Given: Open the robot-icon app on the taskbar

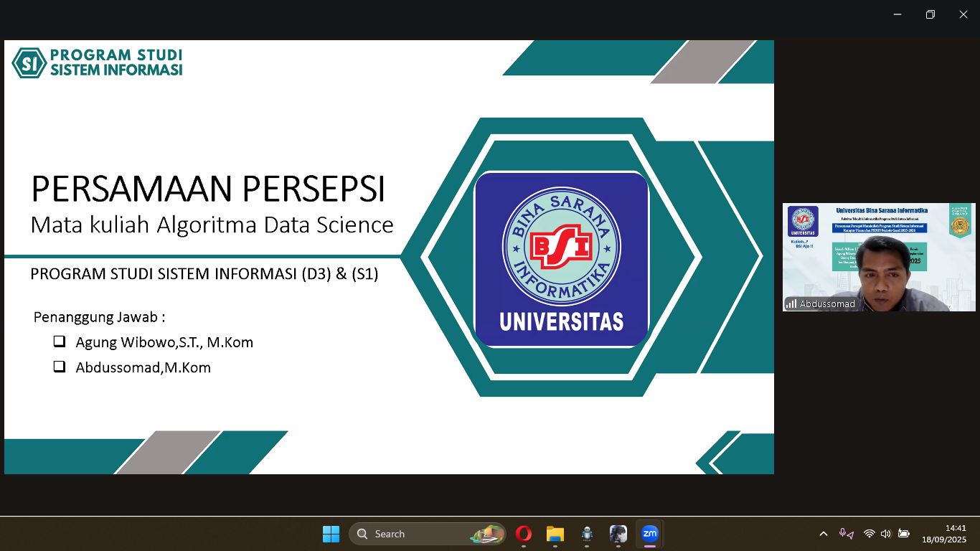Looking at the screenshot, I should [588, 534].
